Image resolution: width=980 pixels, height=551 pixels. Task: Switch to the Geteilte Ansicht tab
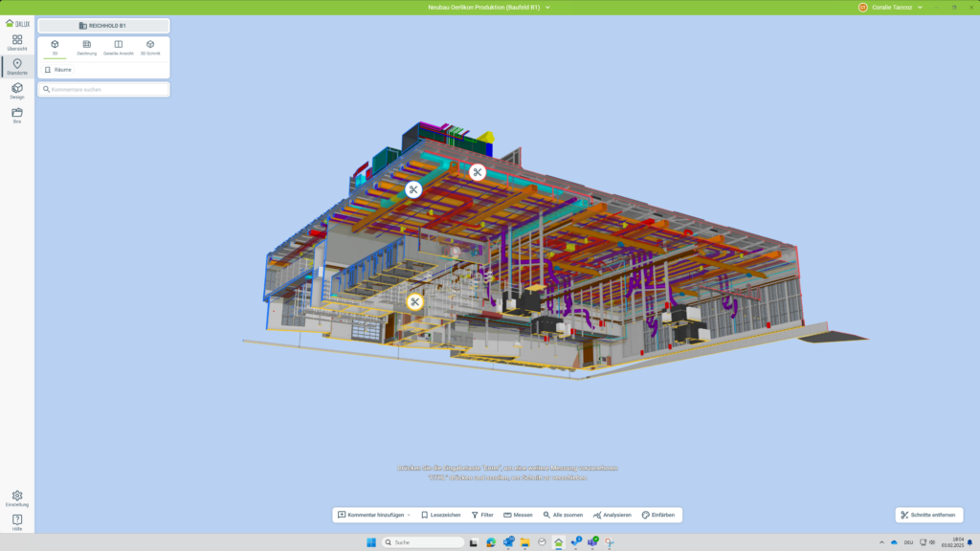[x=119, y=47]
